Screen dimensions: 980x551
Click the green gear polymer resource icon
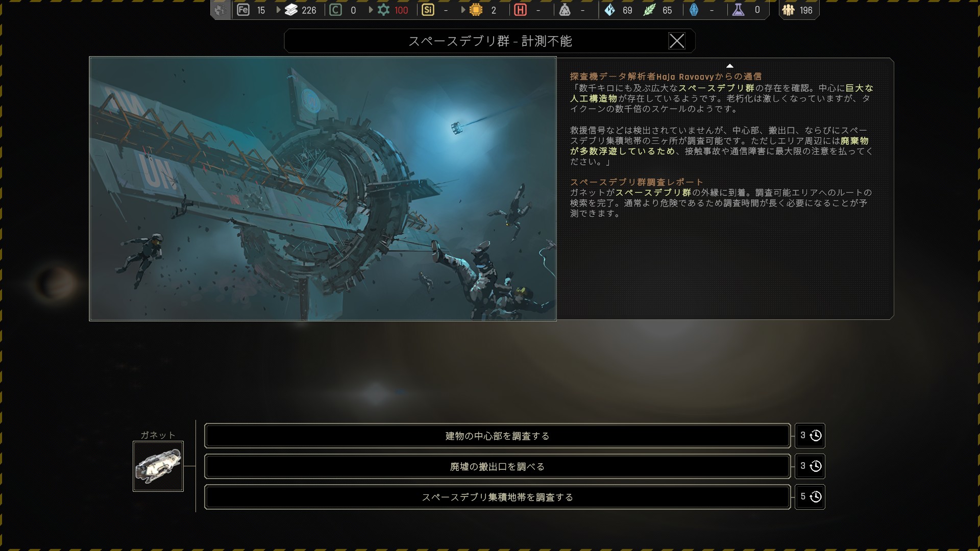pyautogui.click(x=383, y=10)
